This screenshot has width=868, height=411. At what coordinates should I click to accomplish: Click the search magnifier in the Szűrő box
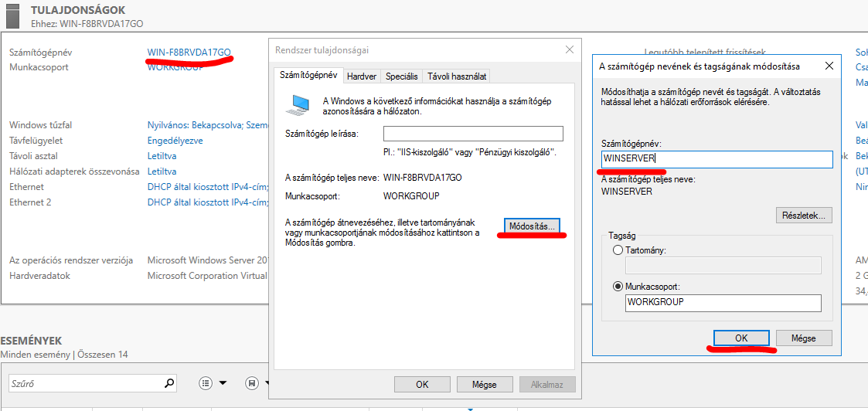(169, 383)
